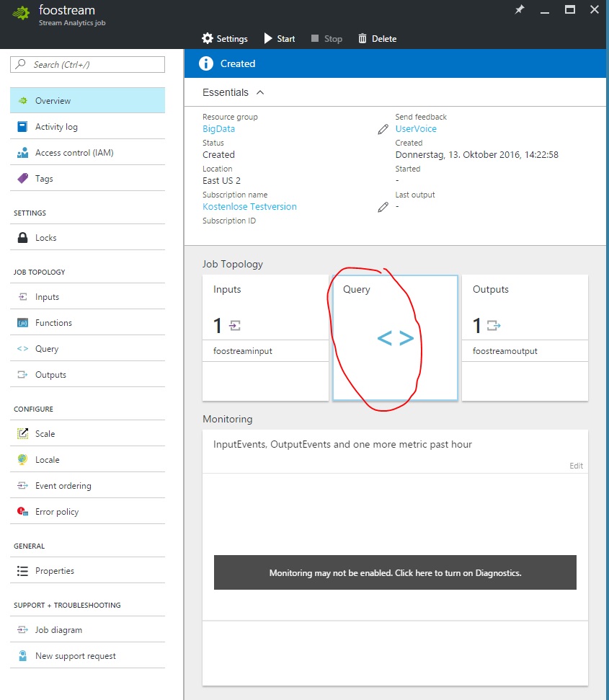
Task: Start the Stream Analytics job
Action: 279,39
